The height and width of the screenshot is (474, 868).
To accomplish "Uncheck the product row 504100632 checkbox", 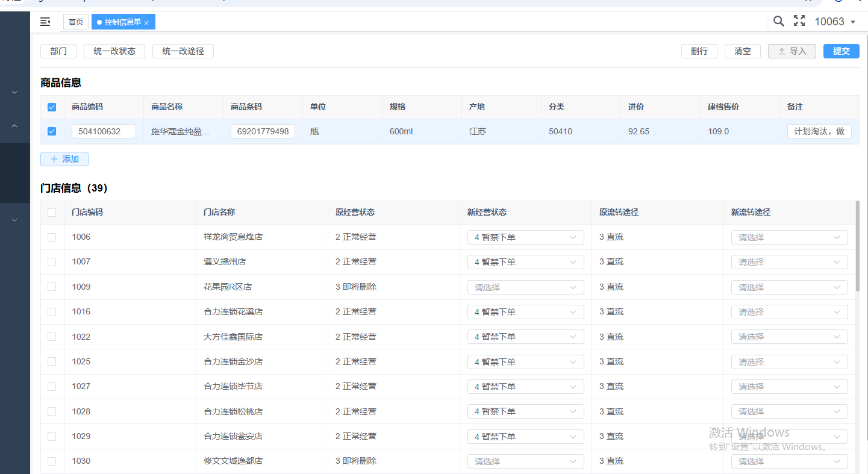I will [52, 131].
